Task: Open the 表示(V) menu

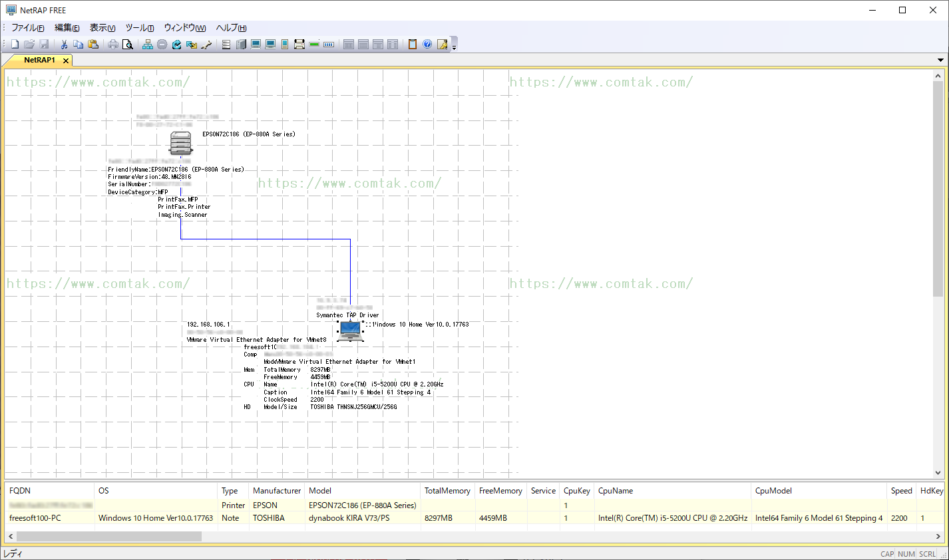Action: click(102, 28)
